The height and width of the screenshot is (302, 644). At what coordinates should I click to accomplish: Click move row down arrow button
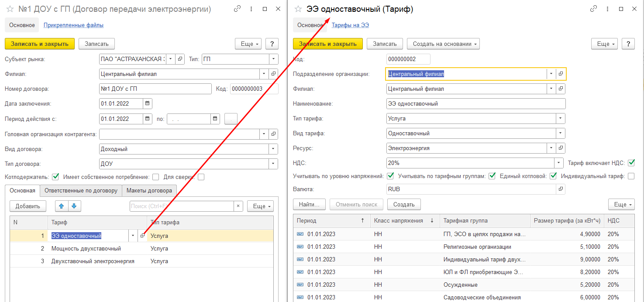[74, 206]
